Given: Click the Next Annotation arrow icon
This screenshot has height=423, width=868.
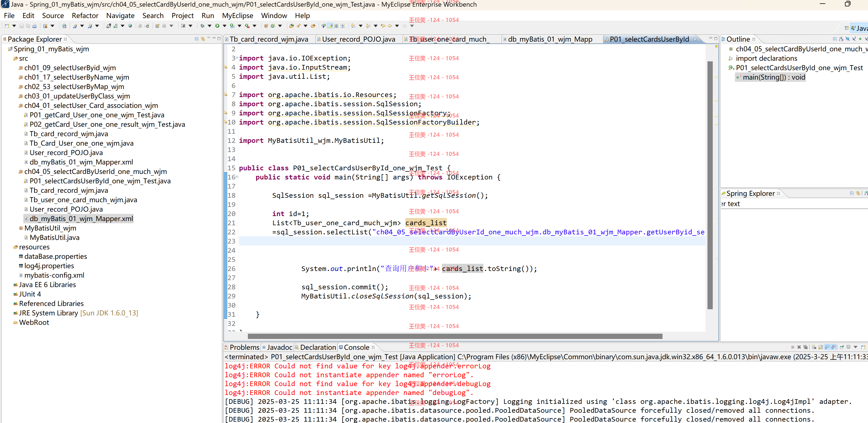Looking at the screenshot, I should (x=353, y=26).
